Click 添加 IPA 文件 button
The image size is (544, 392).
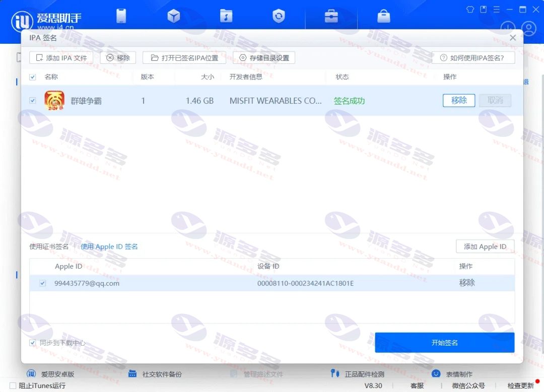click(61, 58)
